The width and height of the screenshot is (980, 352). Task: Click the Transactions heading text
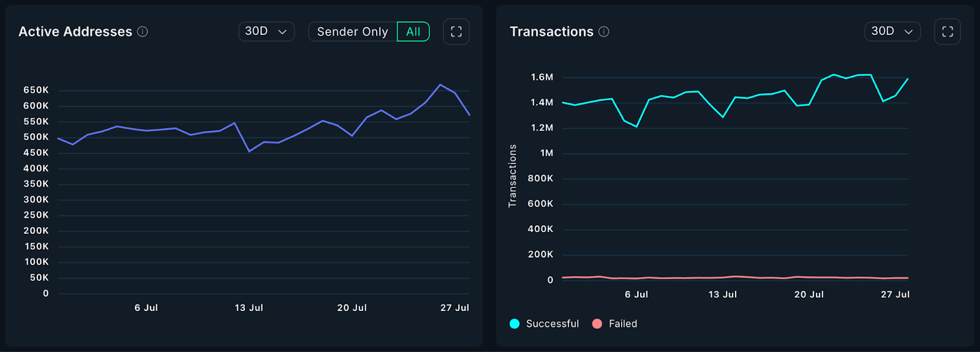(x=551, y=32)
